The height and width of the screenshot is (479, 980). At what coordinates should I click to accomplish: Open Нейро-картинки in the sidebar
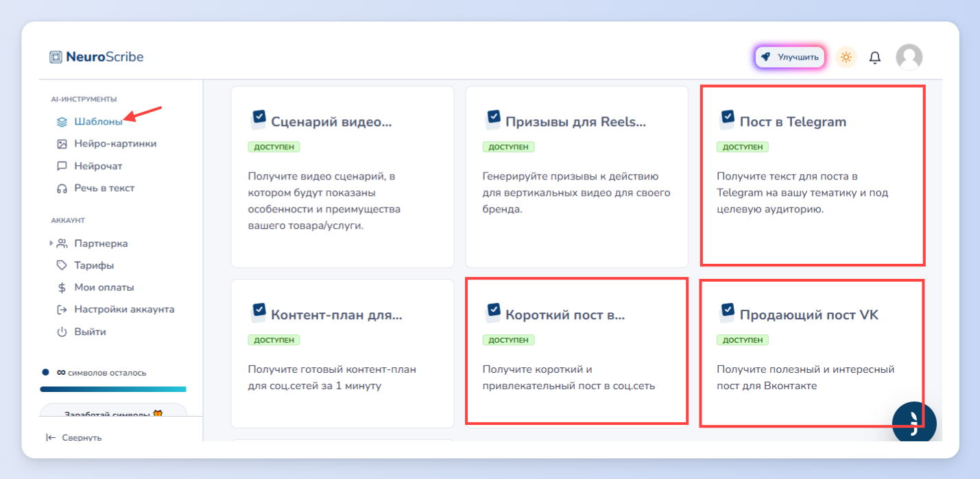[115, 144]
